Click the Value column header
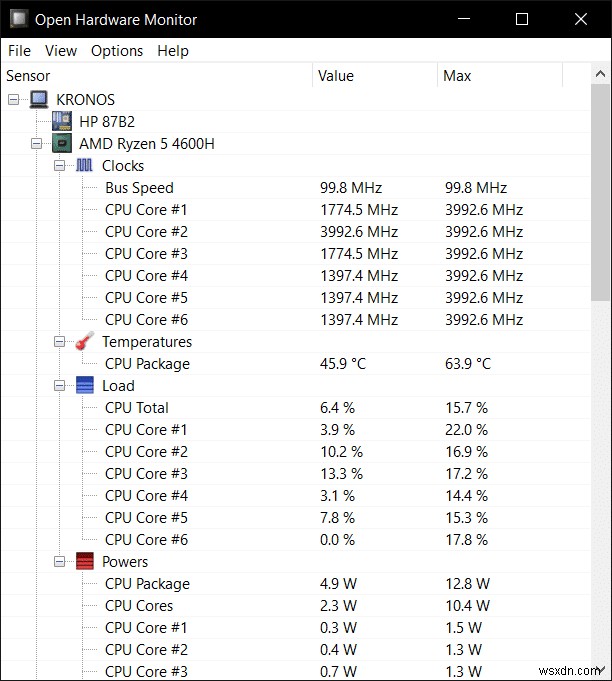Screen dimensions: 612x681 336,76
